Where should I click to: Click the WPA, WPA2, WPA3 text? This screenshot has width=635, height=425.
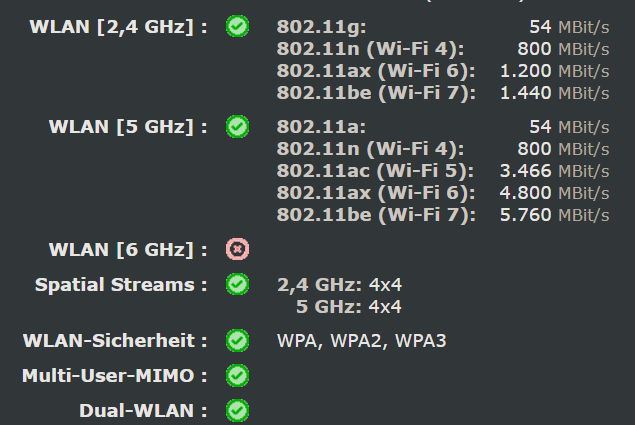tap(362, 341)
